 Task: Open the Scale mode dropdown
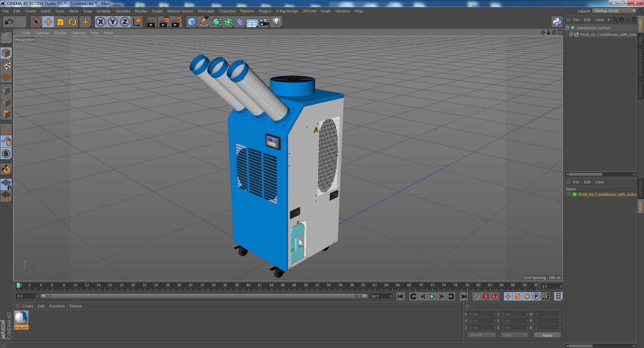tap(514, 335)
